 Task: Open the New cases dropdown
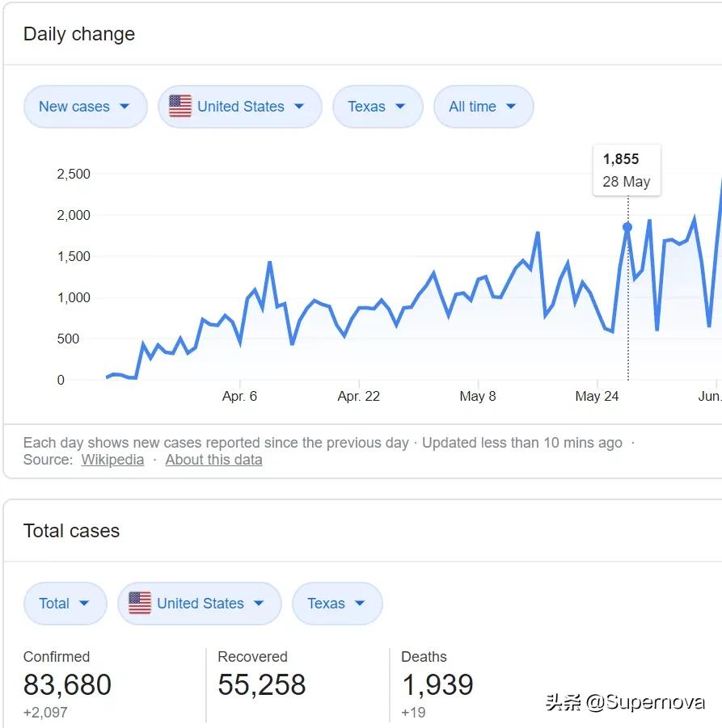(84, 107)
